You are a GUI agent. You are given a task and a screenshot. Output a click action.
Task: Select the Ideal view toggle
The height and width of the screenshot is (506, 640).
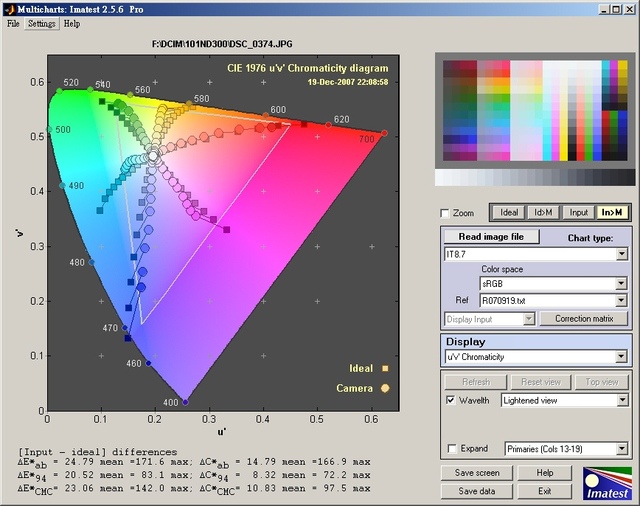pos(509,212)
